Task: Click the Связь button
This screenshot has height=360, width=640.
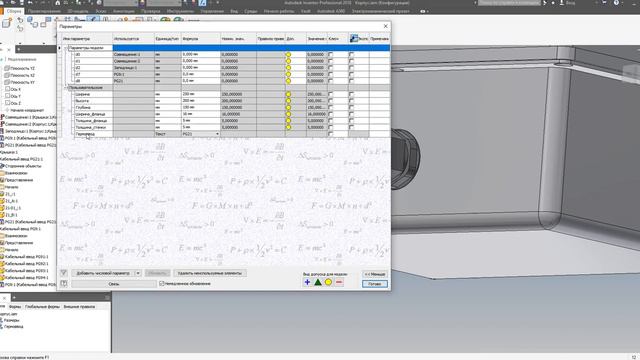Action: click(x=114, y=284)
